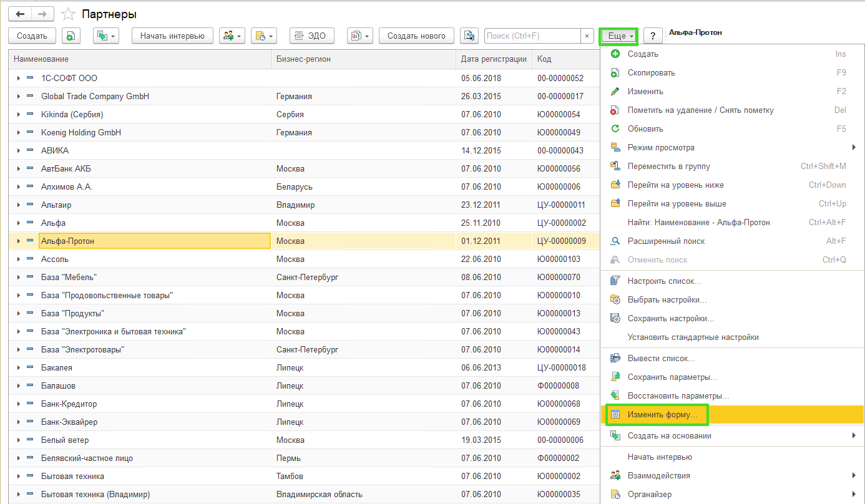
Task: Go back with the left arrow button
Action: [19, 14]
